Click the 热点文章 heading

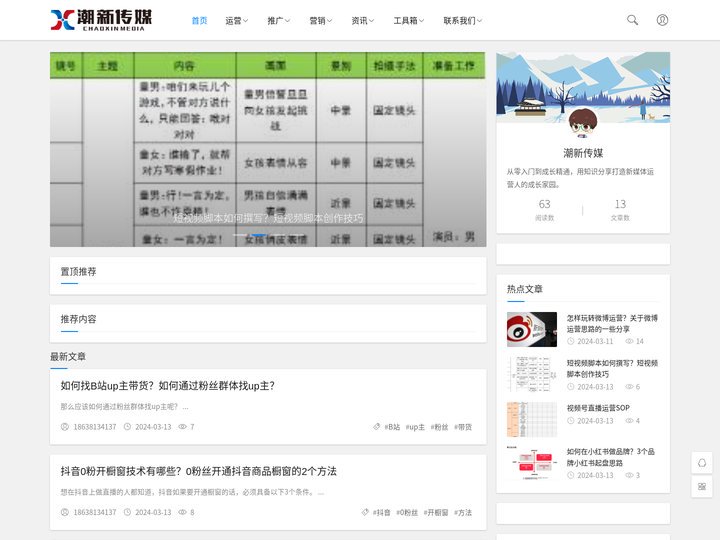[524, 289]
